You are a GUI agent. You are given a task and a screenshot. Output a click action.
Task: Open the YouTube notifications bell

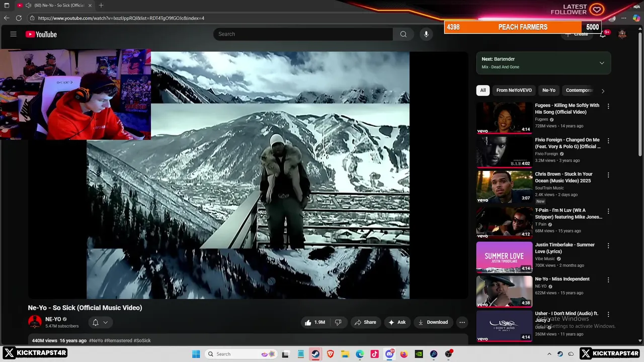click(x=603, y=34)
